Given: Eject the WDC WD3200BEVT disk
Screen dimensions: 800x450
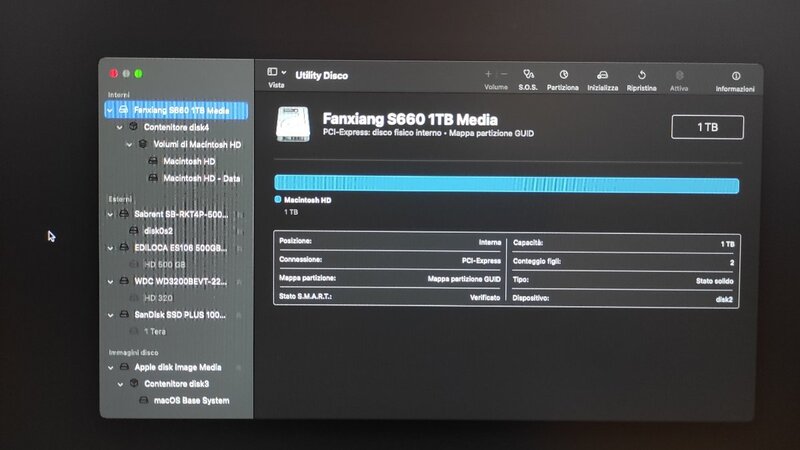Looking at the screenshot, I should (239, 282).
